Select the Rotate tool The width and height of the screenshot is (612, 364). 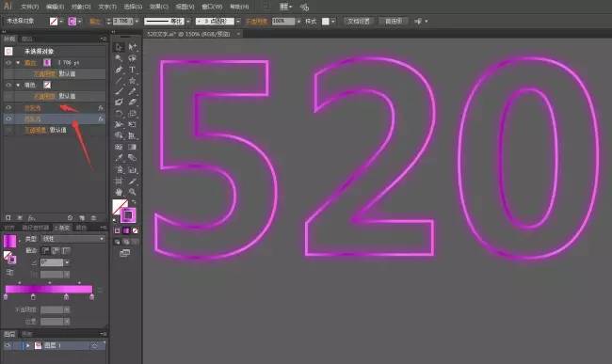[x=119, y=114]
